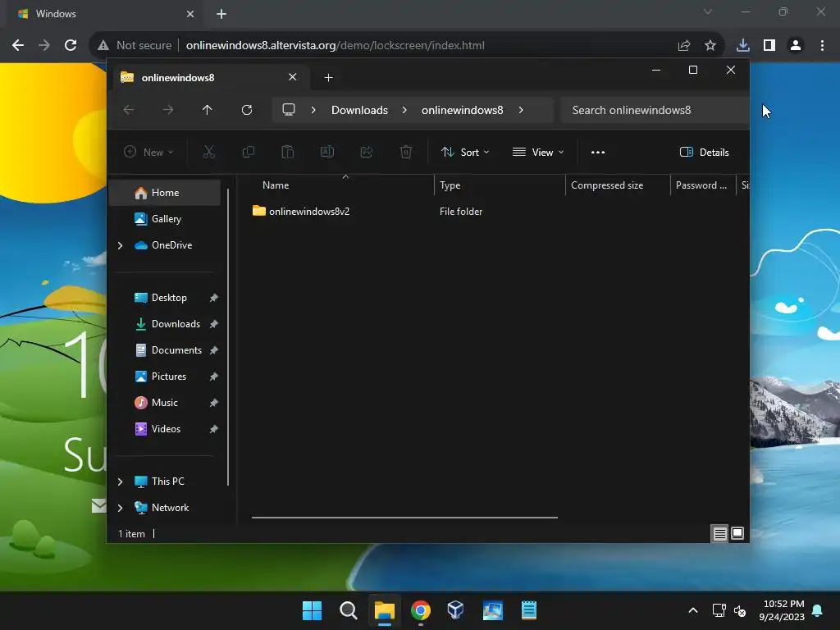Toggle the Details pane
Screen dimensions: 840x630
pos(704,152)
